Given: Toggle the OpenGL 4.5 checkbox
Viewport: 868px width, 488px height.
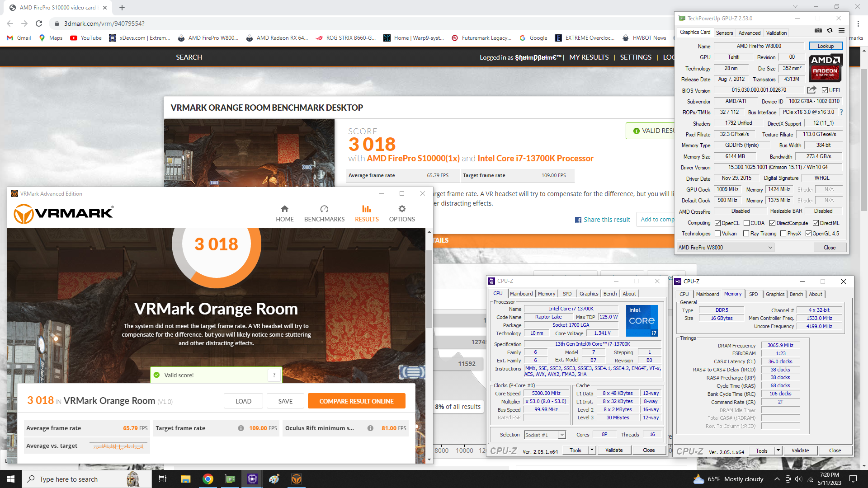Looking at the screenshot, I should coord(808,234).
